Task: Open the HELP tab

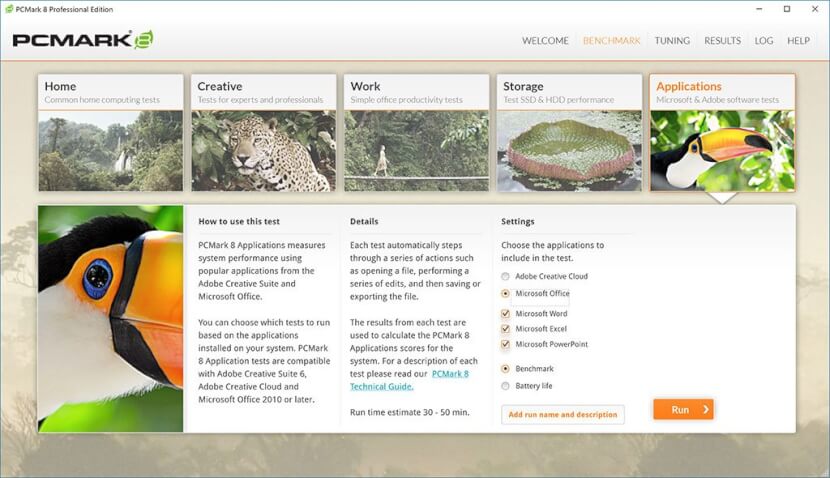Action: click(798, 41)
